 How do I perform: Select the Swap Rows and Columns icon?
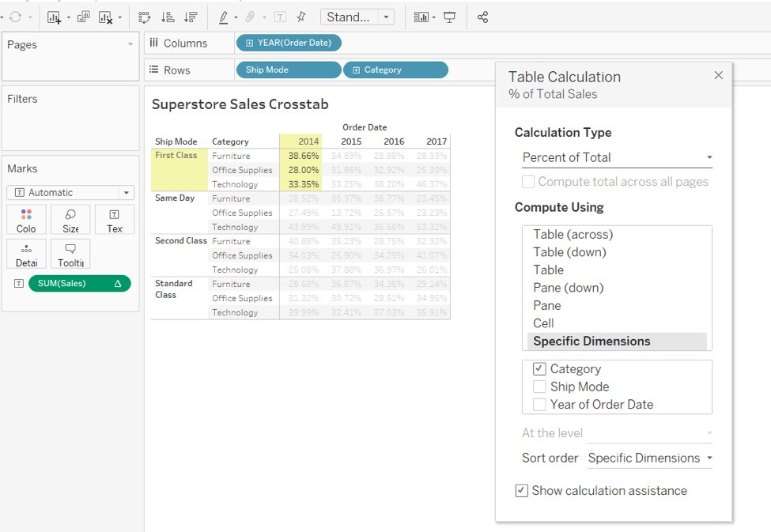pos(146,17)
